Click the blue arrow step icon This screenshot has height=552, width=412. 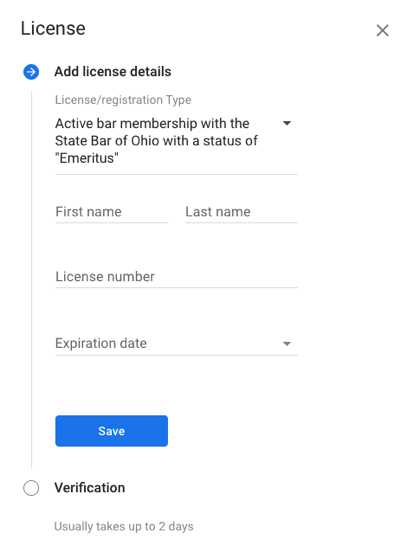pos(31,72)
